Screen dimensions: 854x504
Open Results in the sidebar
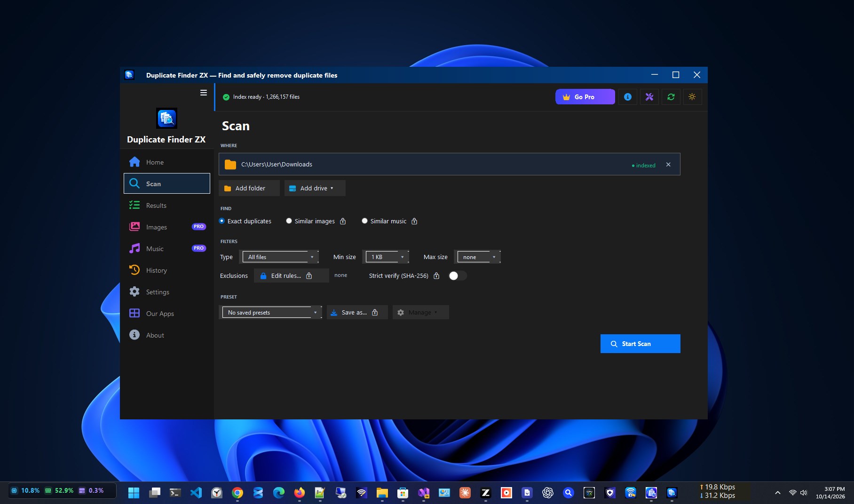tap(167, 205)
